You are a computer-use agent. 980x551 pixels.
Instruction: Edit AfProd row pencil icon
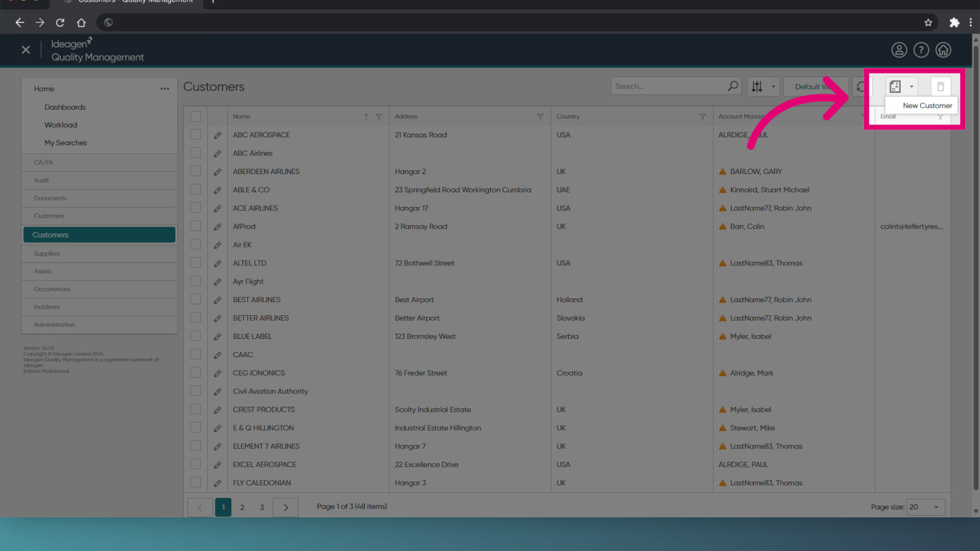pyautogui.click(x=217, y=227)
